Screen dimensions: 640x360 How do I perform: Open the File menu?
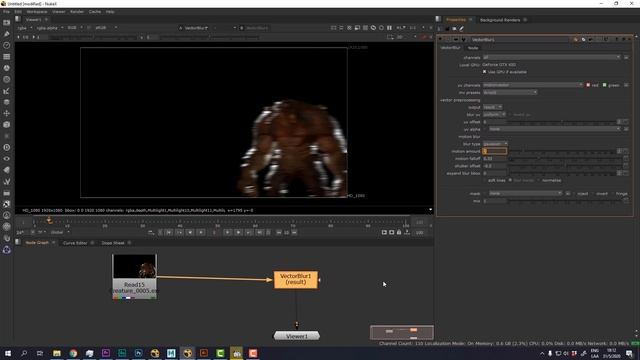point(7,12)
